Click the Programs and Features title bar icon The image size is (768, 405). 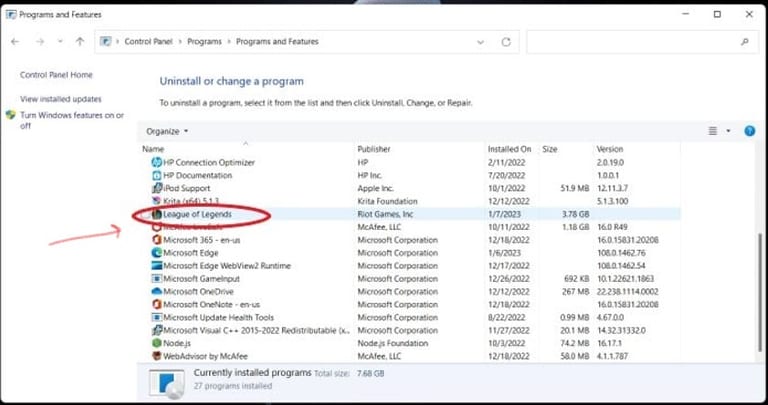11,14
